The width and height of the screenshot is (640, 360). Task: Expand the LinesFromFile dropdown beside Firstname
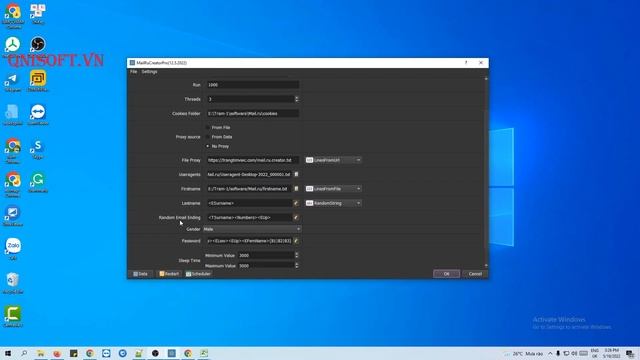(333, 189)
